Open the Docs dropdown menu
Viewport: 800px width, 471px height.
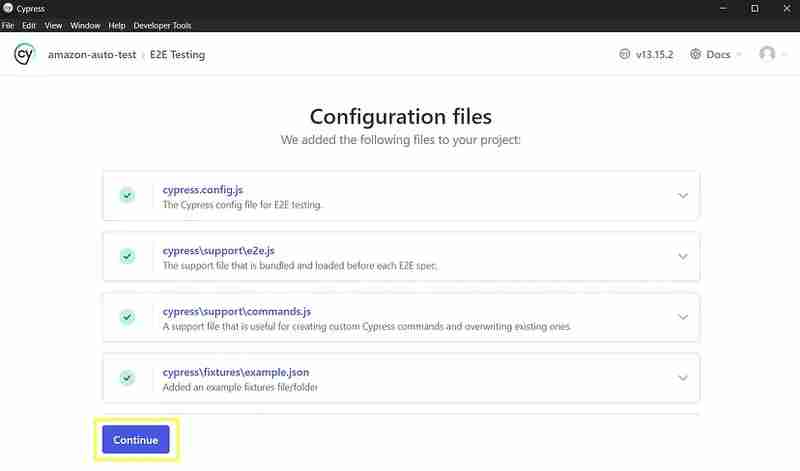[717, 55]
